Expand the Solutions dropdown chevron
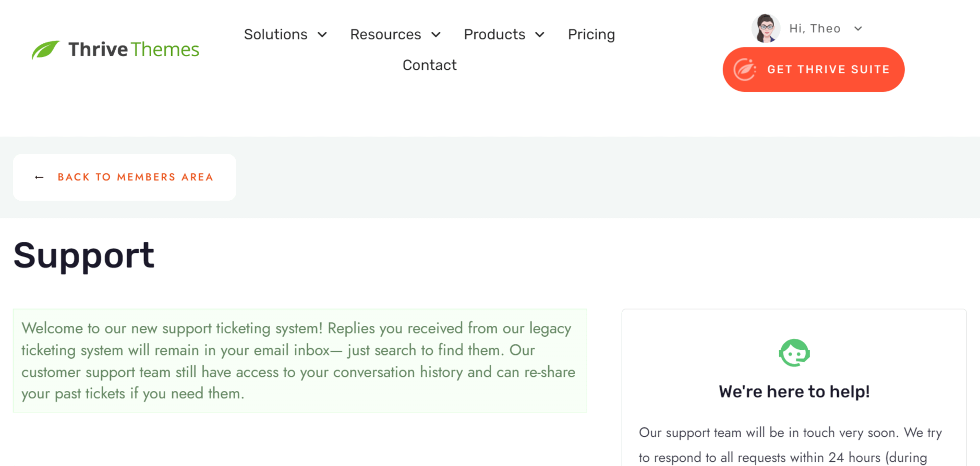The height and width of the screenshot is (466, 980). click(x=322, y=34)
